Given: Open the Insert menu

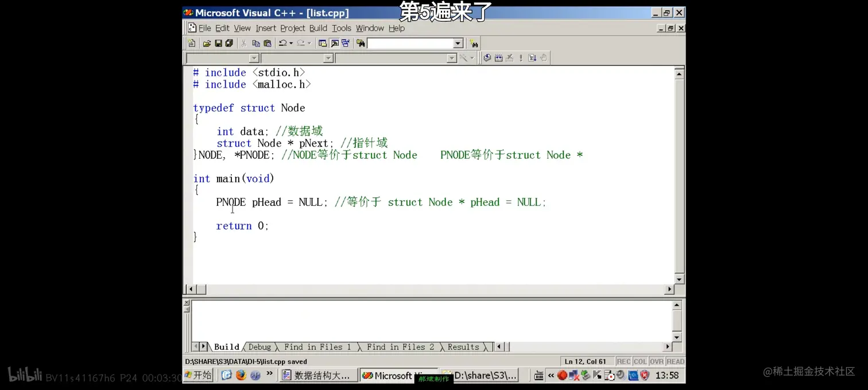Looking at the screenshot, I should coord(266,28).
